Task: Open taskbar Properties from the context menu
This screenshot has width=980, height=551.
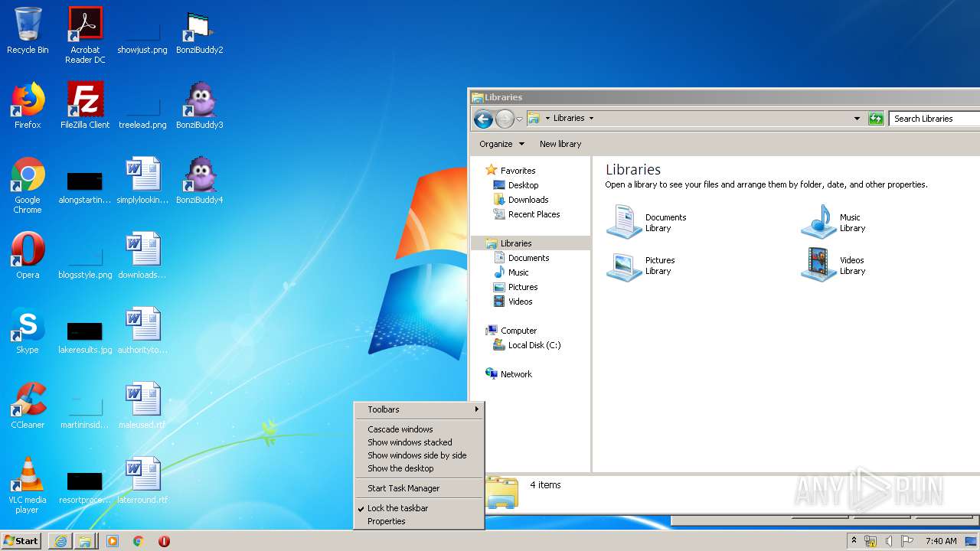Action: [419, 521]
